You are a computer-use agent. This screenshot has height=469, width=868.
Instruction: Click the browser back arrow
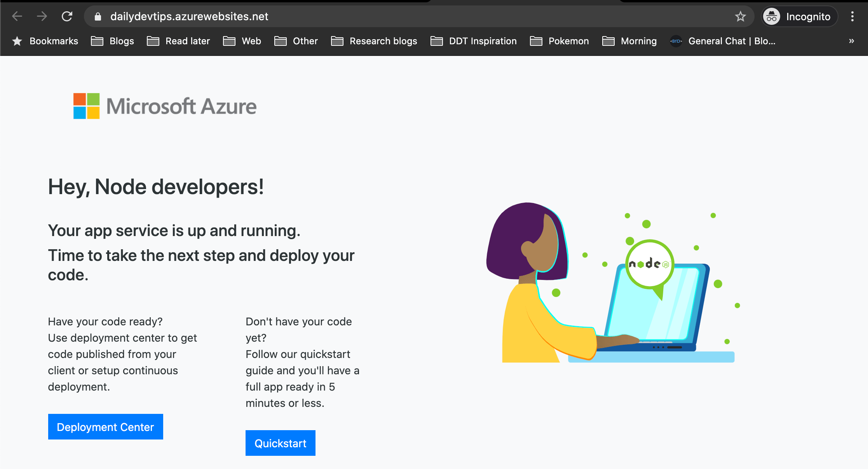coord(17,16)
